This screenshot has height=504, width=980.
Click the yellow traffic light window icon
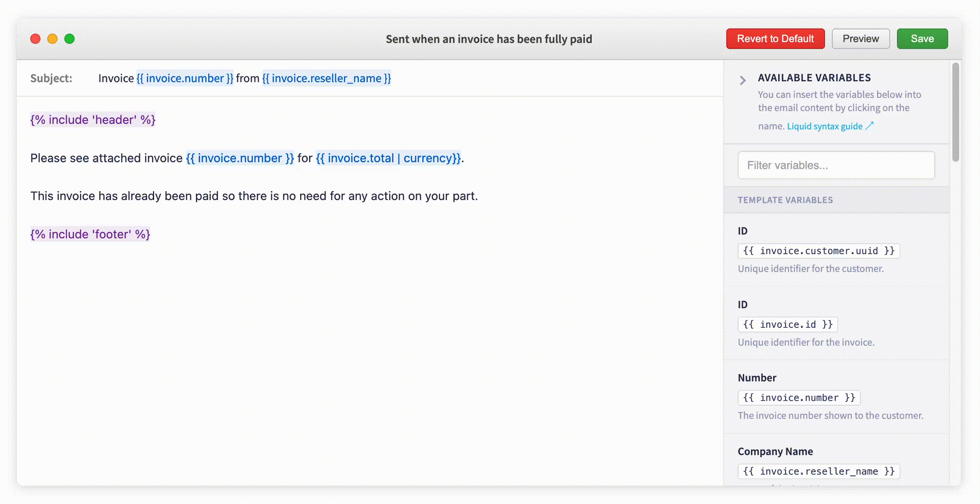pos(52,38)
